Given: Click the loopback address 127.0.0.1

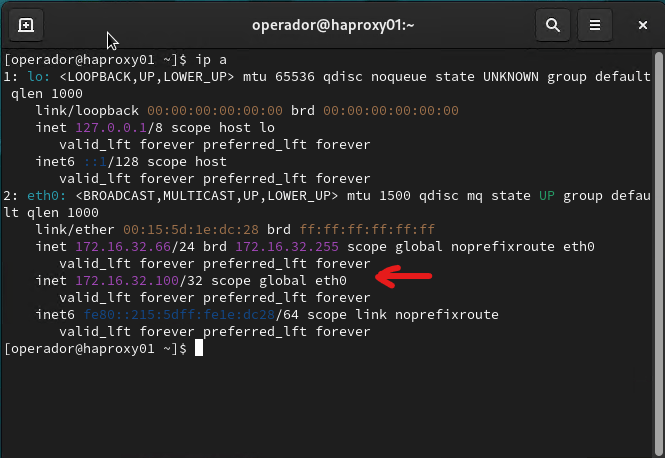Looking at the screenshot, I should [113, 127].
